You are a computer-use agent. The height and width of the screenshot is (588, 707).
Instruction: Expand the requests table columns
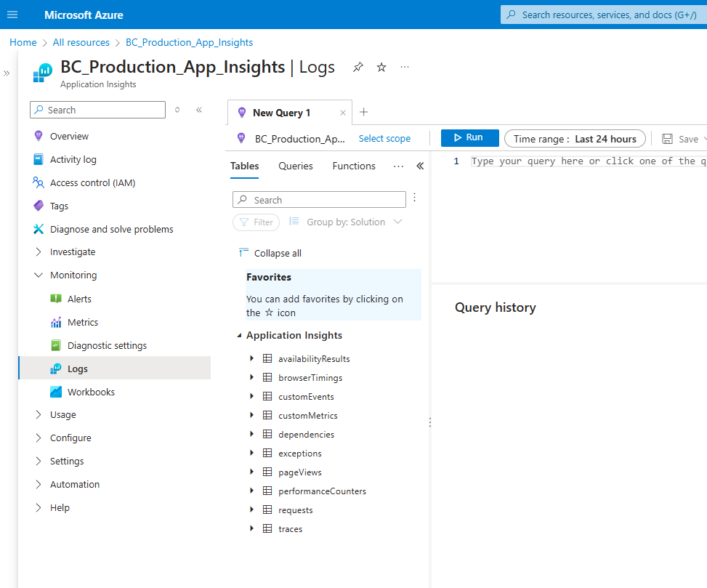tap(251, 509)
